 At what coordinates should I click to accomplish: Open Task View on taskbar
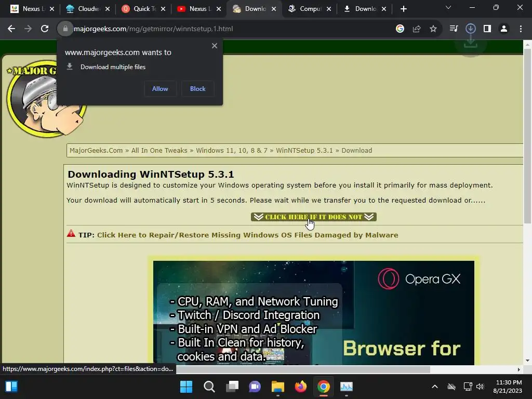coord(232,387)
